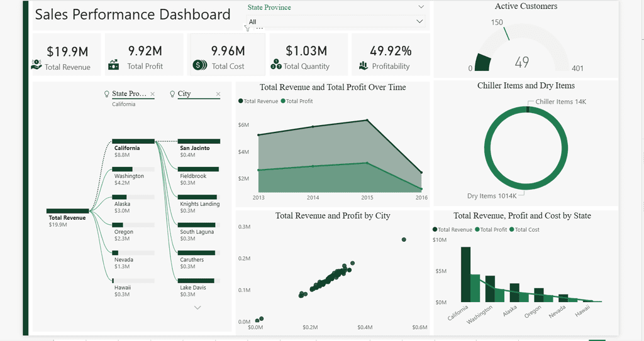Toggle Total Profit legend in line chart
The image size is (644, 341).
(x=297, y=101)
